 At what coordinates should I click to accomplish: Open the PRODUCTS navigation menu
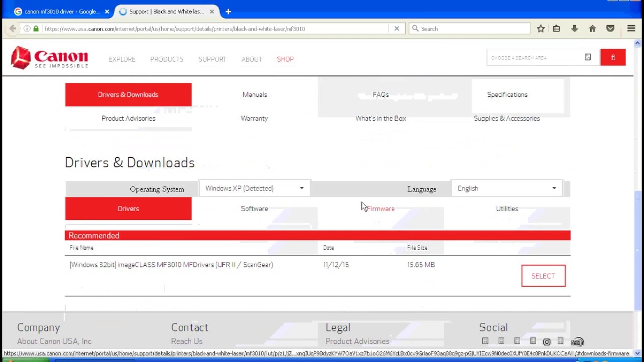point(167,59)
